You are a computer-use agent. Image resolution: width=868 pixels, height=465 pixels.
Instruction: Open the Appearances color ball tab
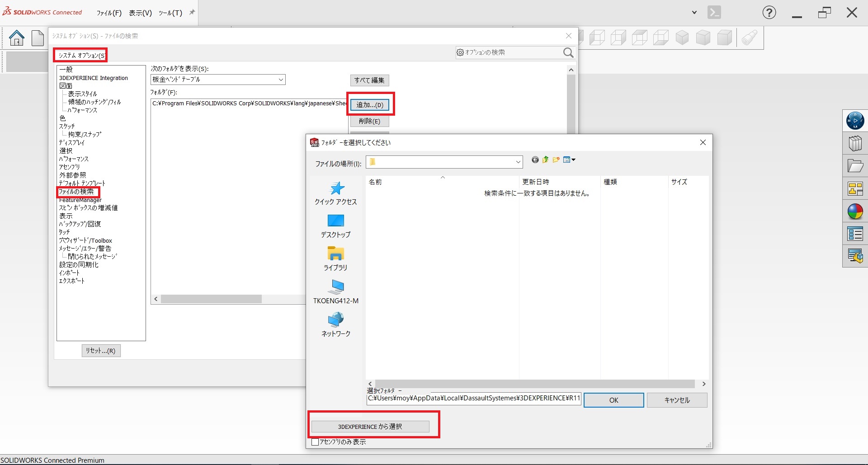coord(855,211)
